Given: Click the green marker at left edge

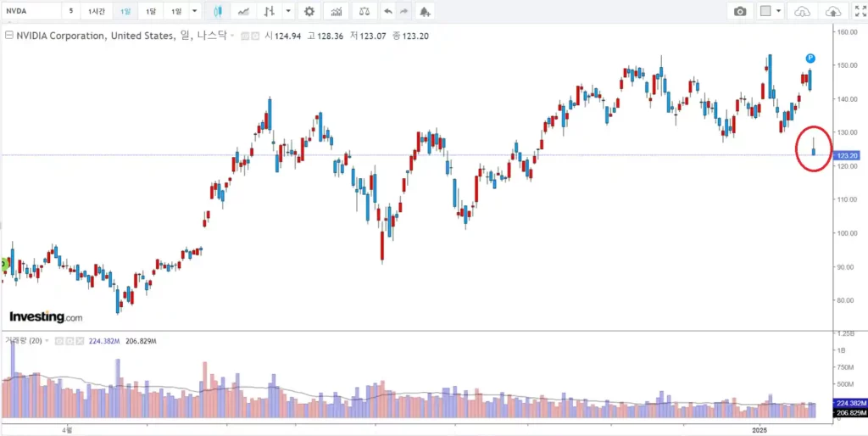Looking at the screenshot, I should (x=4, y=265).
